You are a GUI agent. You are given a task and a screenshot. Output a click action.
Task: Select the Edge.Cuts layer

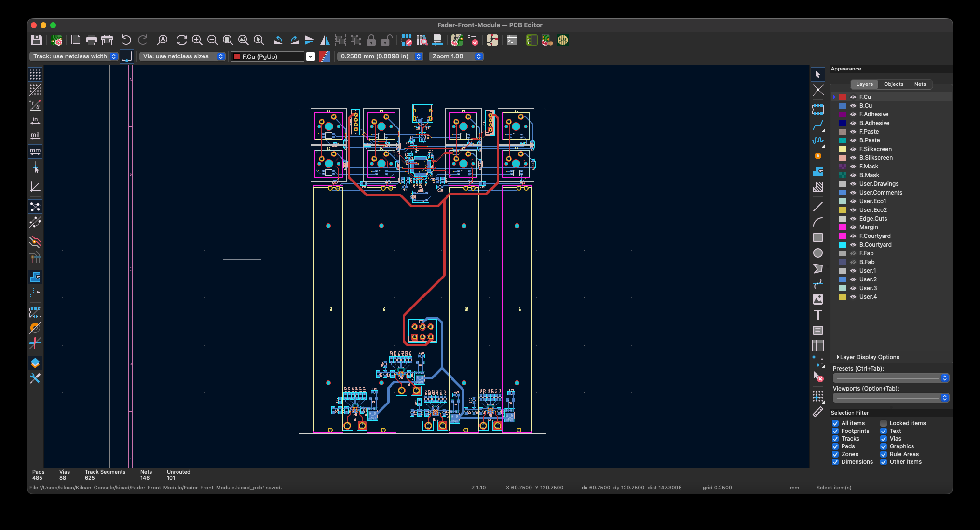tap(873, 219)
